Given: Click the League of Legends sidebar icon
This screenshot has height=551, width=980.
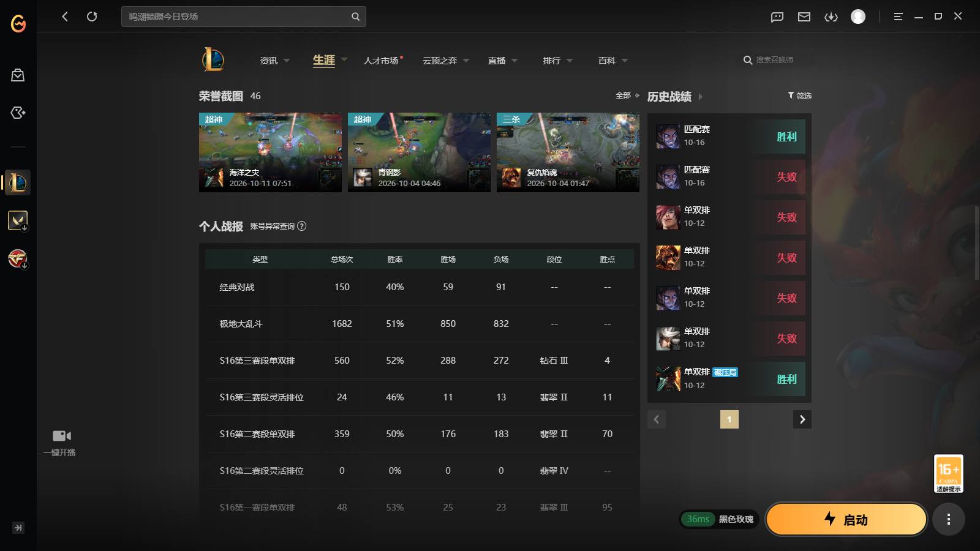Looking at the screenshot, I should pos(18,182).
